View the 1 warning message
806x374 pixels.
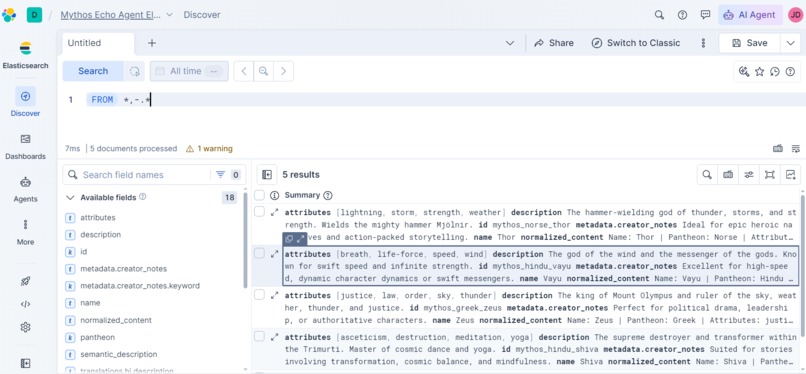pyautogui.click(x=209, y=148)
